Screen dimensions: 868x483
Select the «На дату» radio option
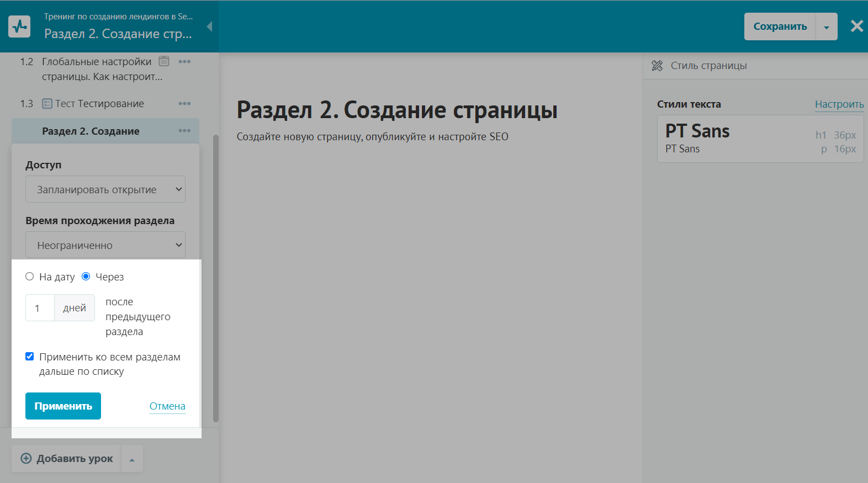tap(30, 277)
